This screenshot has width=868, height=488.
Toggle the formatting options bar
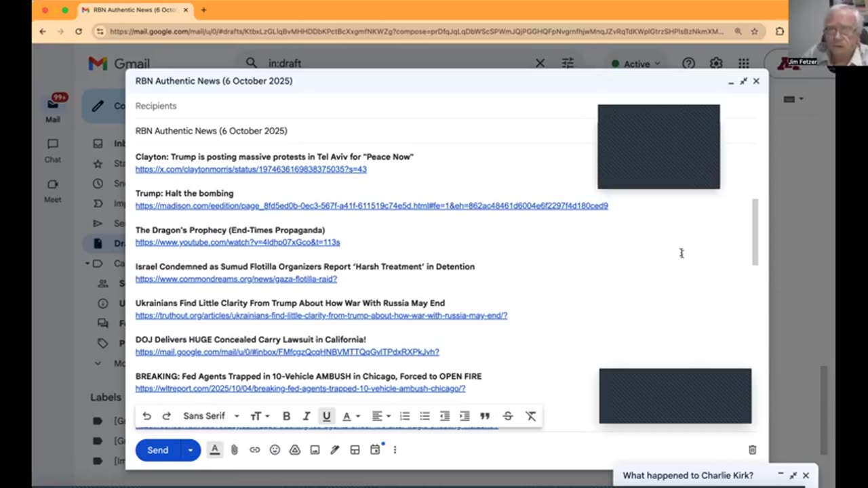tap(215, 449)
